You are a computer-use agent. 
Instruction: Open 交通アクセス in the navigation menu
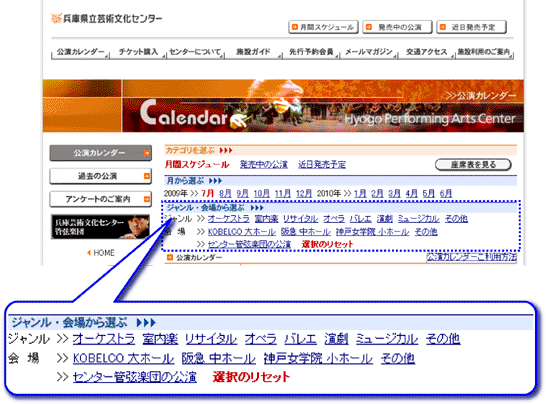pos(427,52)
